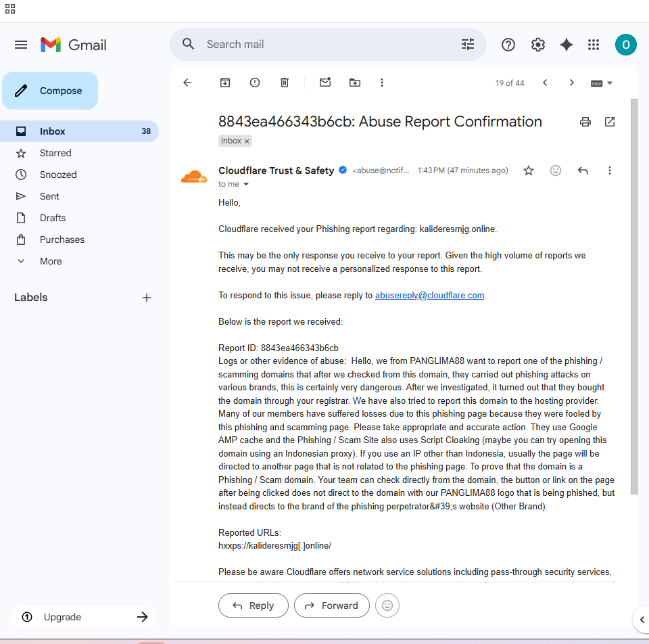Viewport: 649px width, 644px height.
Task: Print all messages icon
Action: (x=585, y=122)
